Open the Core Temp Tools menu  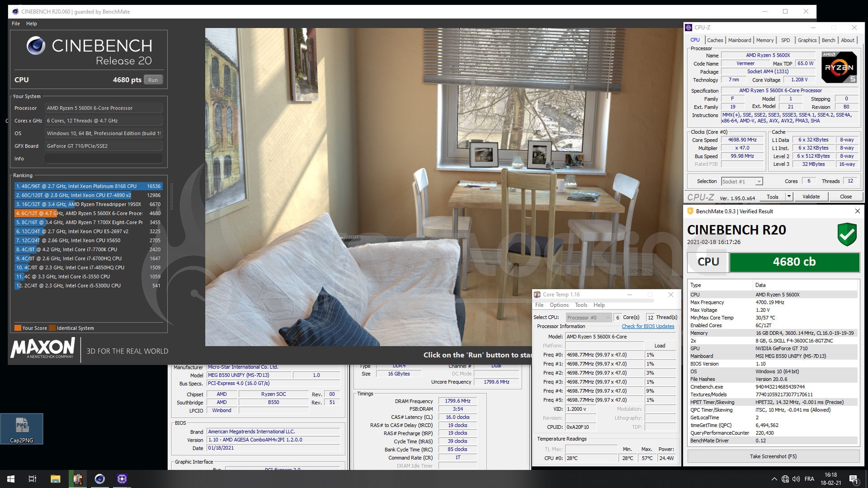(581, 305)
